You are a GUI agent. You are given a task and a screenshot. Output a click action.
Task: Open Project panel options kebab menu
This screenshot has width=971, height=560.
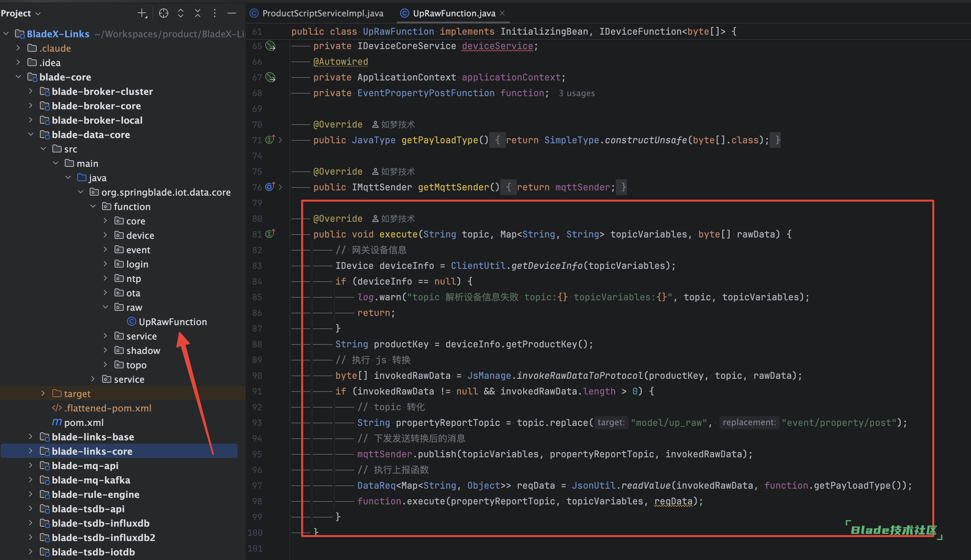point(214,13)
